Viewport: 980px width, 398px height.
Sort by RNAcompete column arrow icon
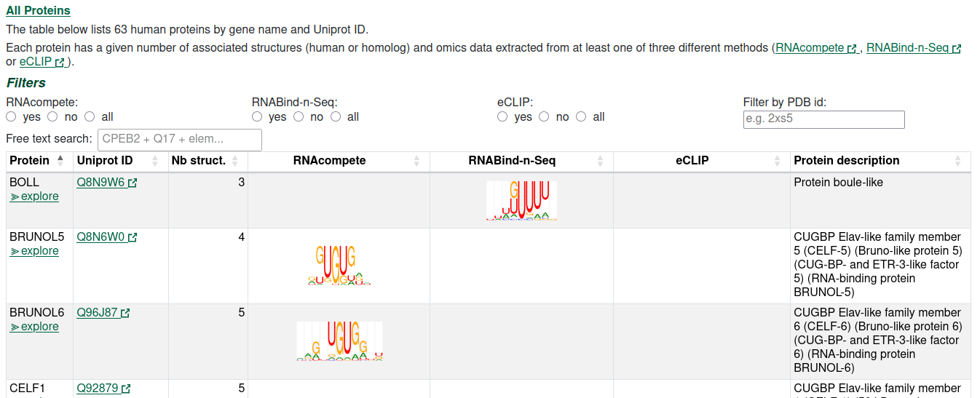[416, 161]
